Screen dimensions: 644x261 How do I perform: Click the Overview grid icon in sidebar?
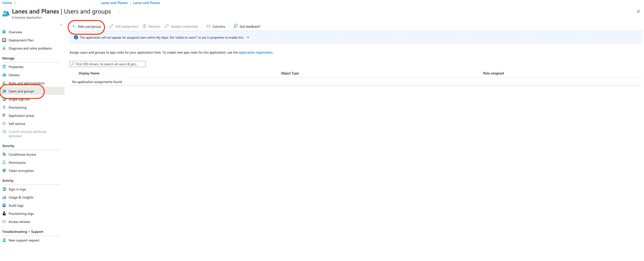coord(4,32)
